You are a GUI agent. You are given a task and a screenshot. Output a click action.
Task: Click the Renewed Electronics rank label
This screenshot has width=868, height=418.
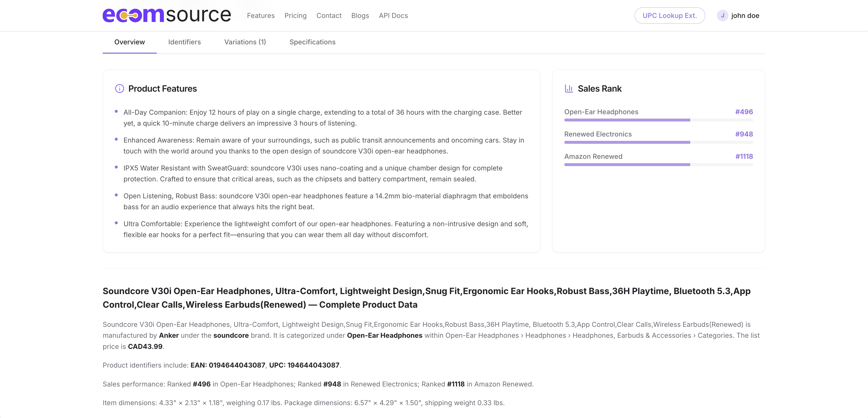598,134
